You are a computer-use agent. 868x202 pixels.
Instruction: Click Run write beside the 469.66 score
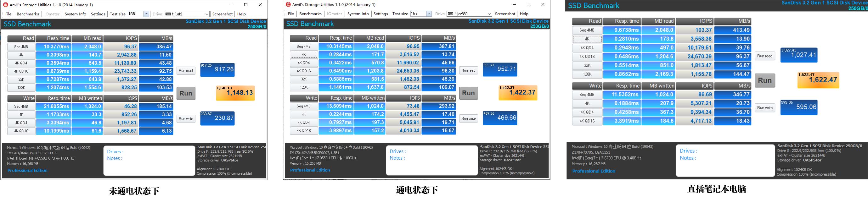(469, 119)
